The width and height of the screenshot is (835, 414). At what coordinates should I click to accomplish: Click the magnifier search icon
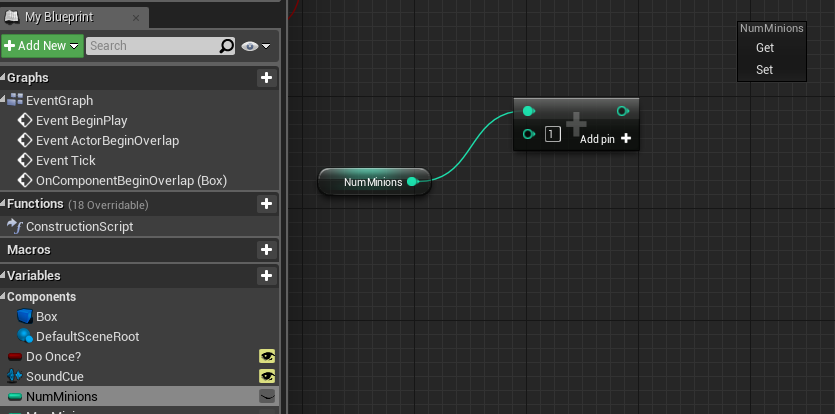click(x=227, y=46)
